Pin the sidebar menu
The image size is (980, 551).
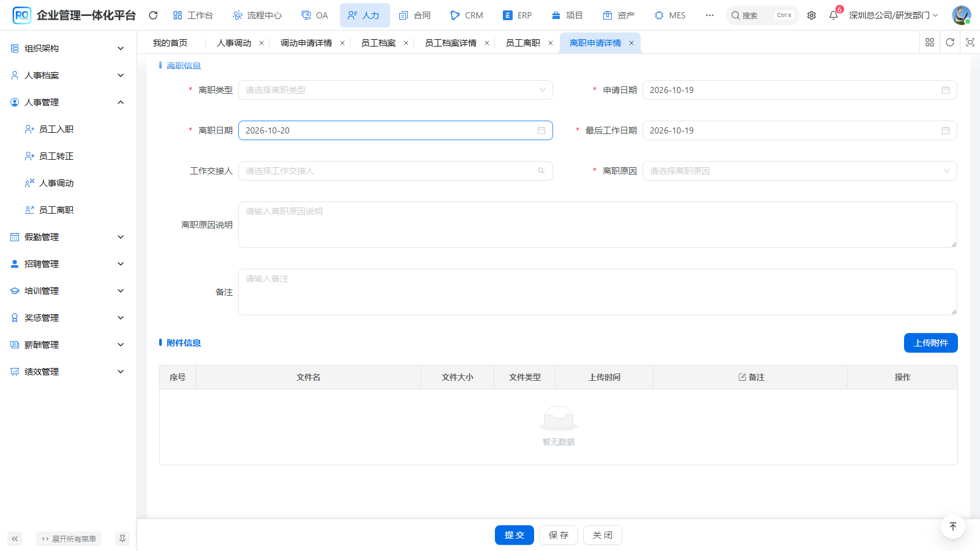[x=123, y=539]
